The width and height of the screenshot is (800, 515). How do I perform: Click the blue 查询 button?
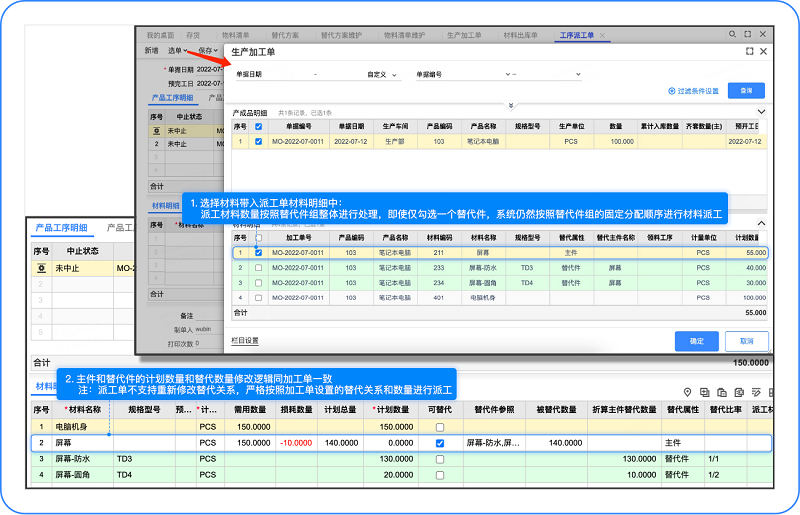tap(746, 90)
